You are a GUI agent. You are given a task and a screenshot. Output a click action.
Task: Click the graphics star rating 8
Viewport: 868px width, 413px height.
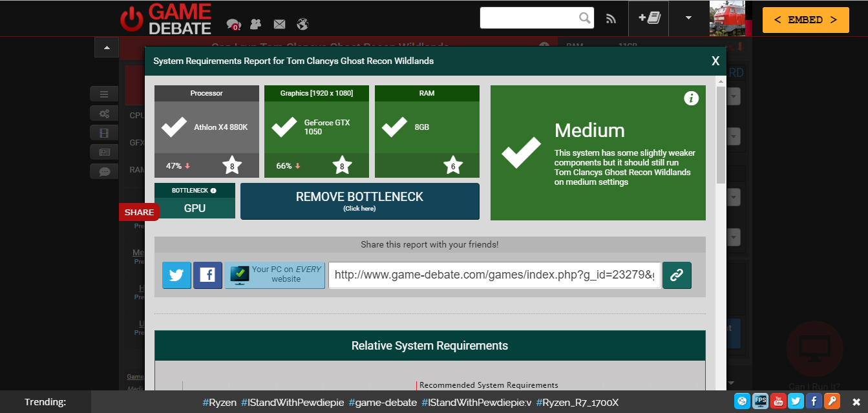tap(342, 165)
